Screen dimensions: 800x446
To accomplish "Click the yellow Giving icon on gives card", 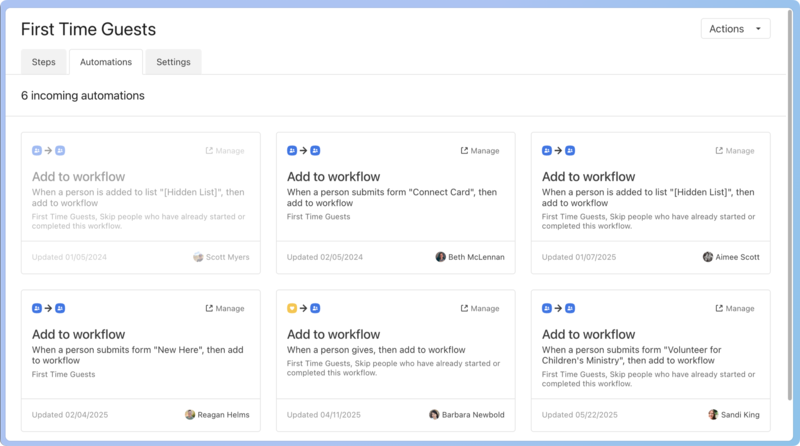I will pyautogui.click(x=292, y=308).
